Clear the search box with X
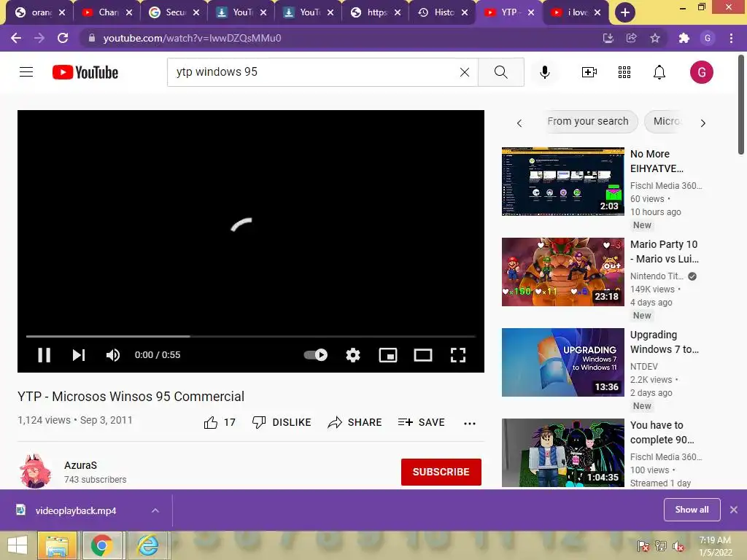747x560 pixels. (x=465, y=72)
